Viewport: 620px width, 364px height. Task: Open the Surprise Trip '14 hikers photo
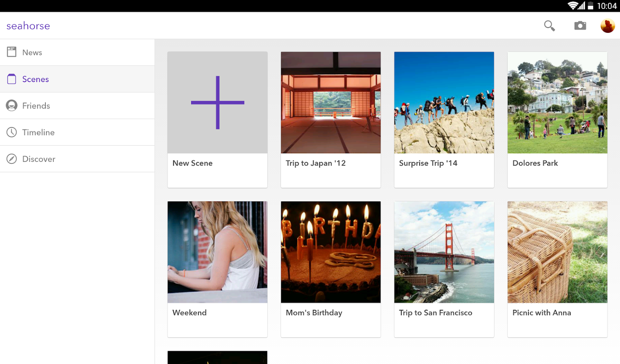[444, 102]
